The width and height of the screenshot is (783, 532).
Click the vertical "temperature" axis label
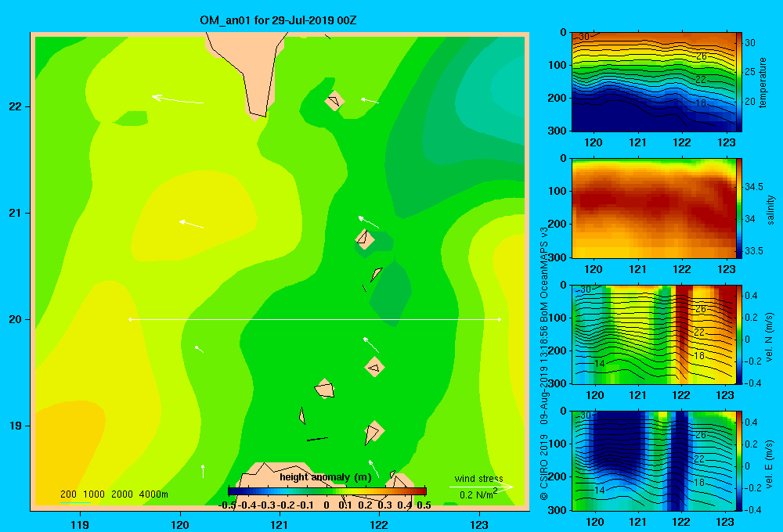(763, 82)
